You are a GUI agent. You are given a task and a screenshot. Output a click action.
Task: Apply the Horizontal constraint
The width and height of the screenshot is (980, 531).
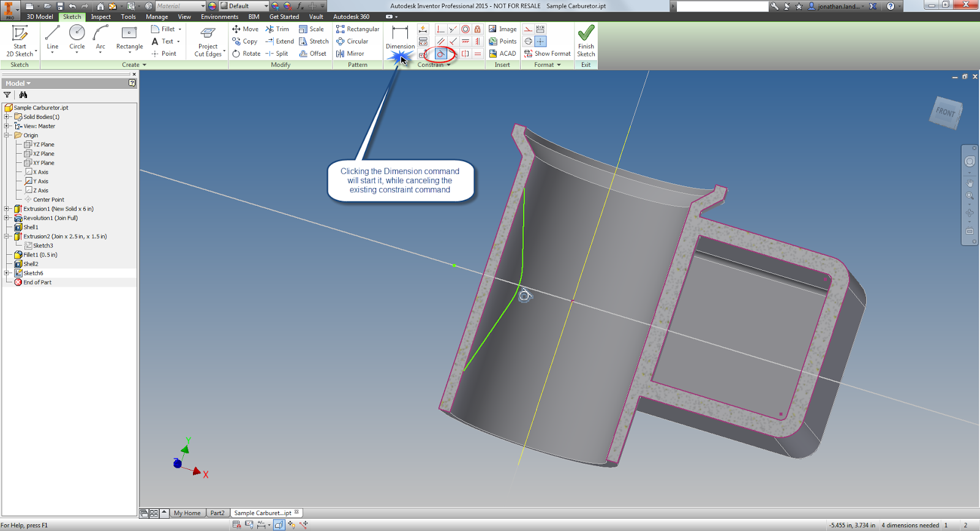tap(466, 41)
